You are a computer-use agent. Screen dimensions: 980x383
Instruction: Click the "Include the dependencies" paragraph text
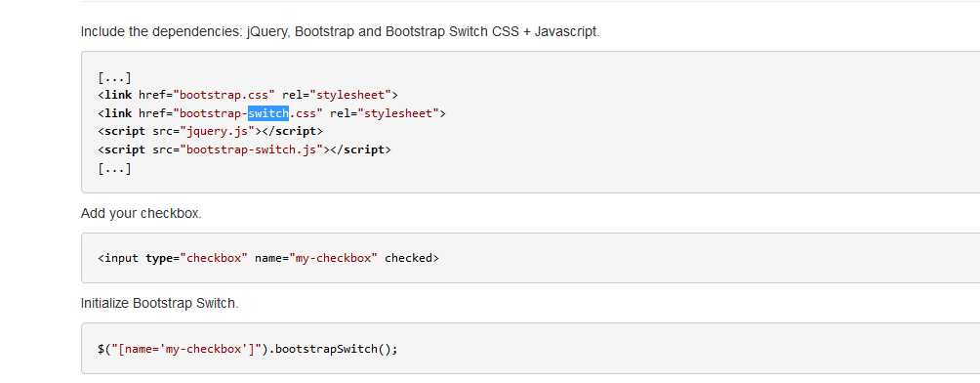click(340, 31)
